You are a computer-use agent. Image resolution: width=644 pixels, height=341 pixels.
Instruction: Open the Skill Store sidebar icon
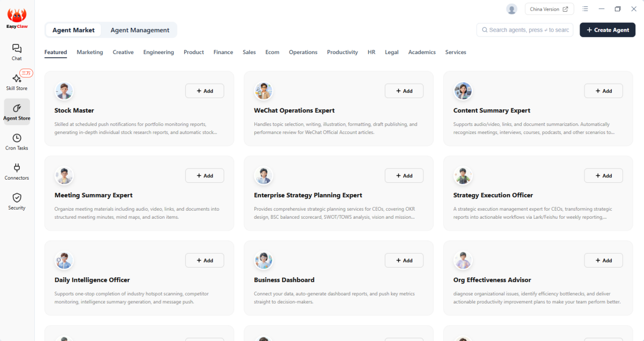tap(17, 78)
